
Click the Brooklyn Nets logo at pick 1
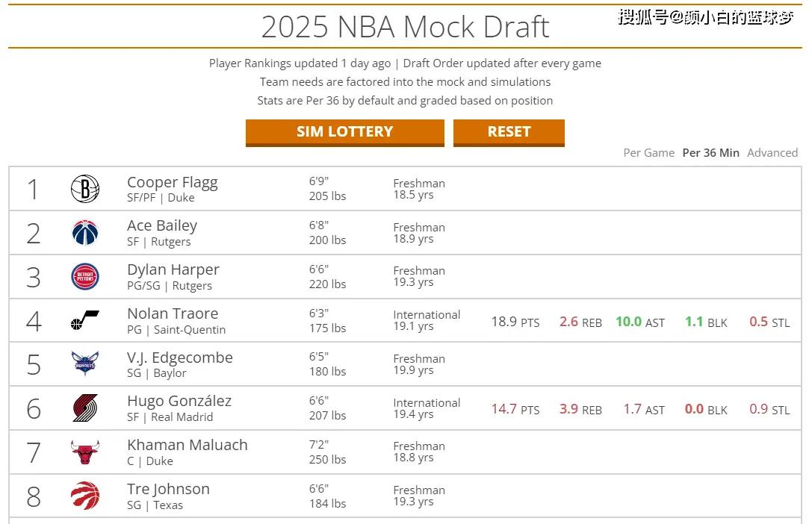pyautogui.click(x=85, y=189)
